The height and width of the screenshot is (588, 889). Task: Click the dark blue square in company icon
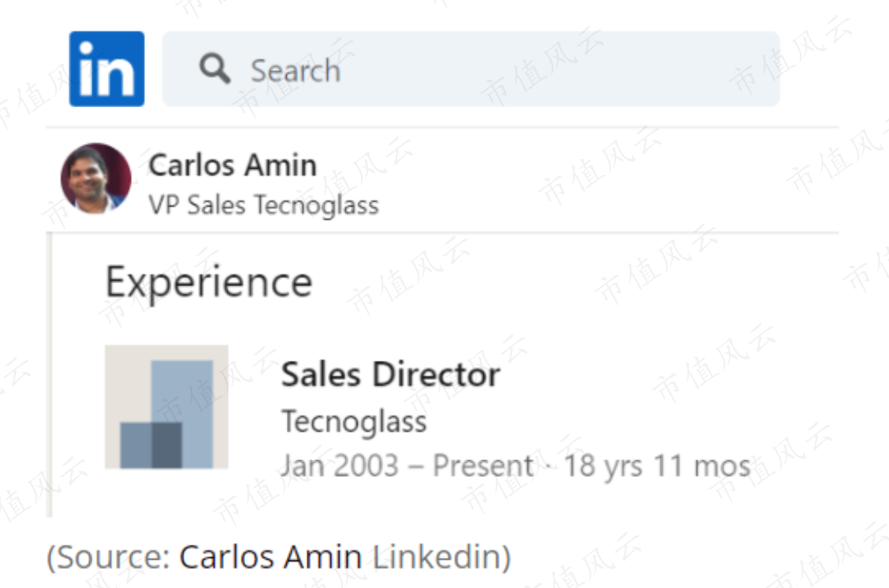click(167, 445)
